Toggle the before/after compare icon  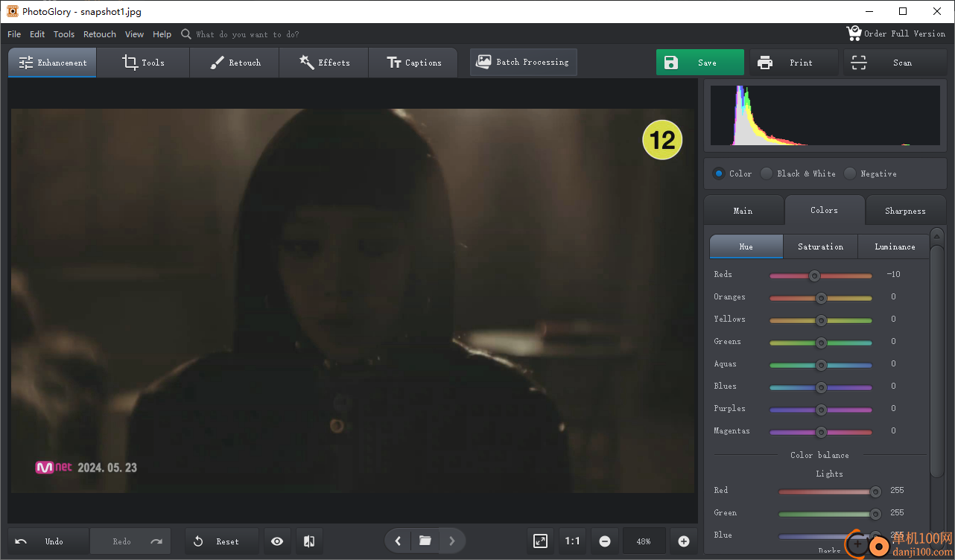309,541
